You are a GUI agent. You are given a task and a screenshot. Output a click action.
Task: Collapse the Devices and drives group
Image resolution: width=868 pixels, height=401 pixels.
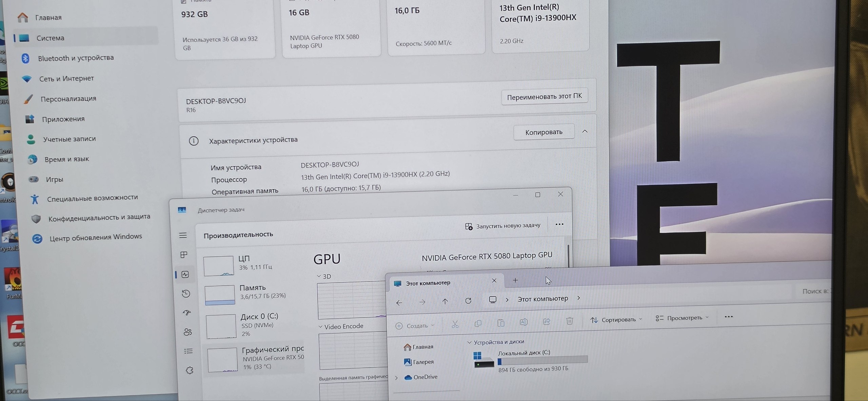[470, 342]
